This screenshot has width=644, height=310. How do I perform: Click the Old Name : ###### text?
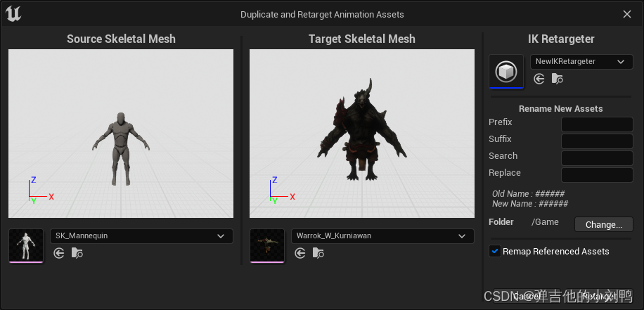tap(528, 194)
